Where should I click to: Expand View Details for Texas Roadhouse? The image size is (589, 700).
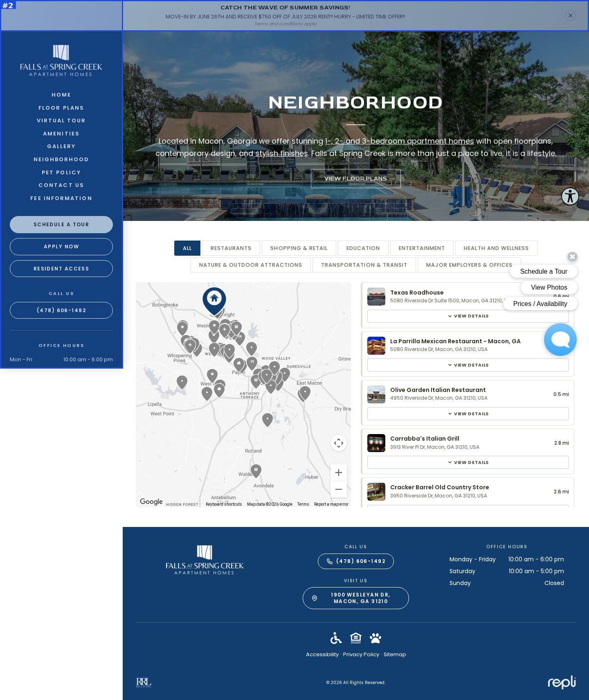pyautogui.click(x=468, y=316)
